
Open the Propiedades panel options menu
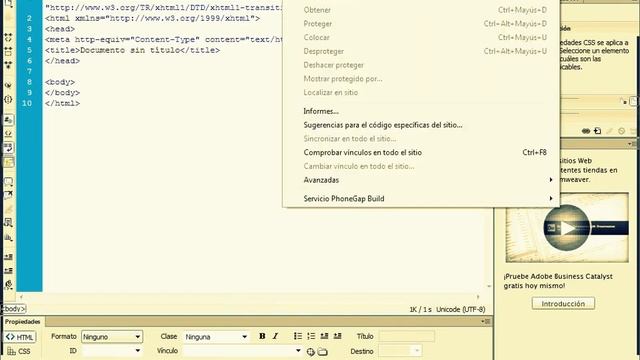click(486, 322)
